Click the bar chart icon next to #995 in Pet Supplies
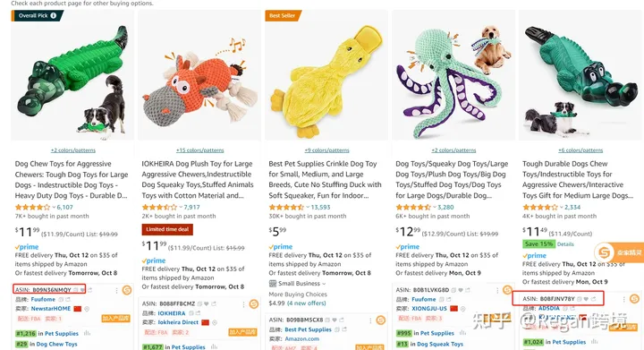The image size is (644, 350). click(463, 333)
